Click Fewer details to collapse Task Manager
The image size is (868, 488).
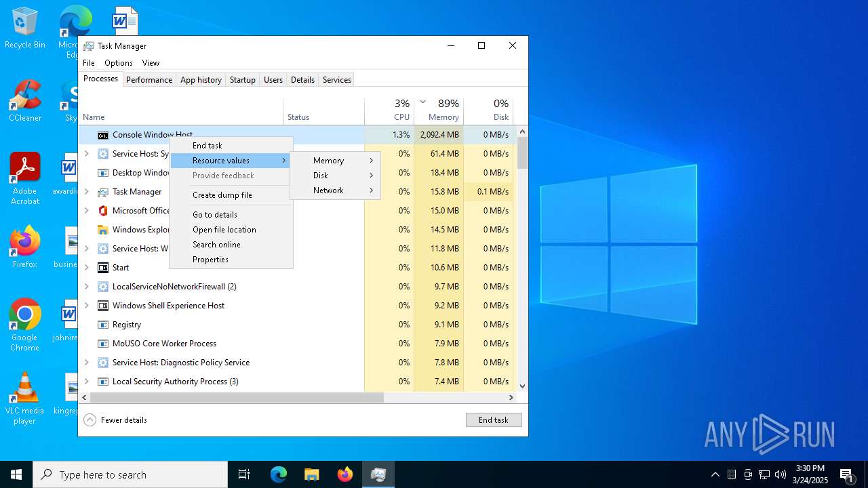point(115,420)
